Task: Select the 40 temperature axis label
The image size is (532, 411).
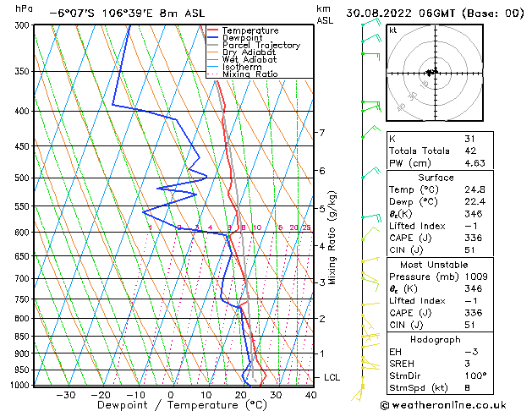Action: click(310, 395)
